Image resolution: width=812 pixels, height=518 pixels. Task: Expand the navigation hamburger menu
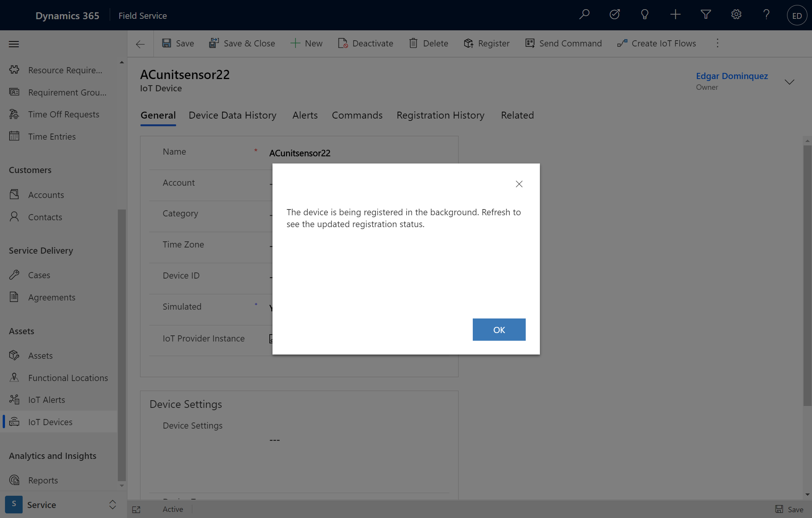13,43
